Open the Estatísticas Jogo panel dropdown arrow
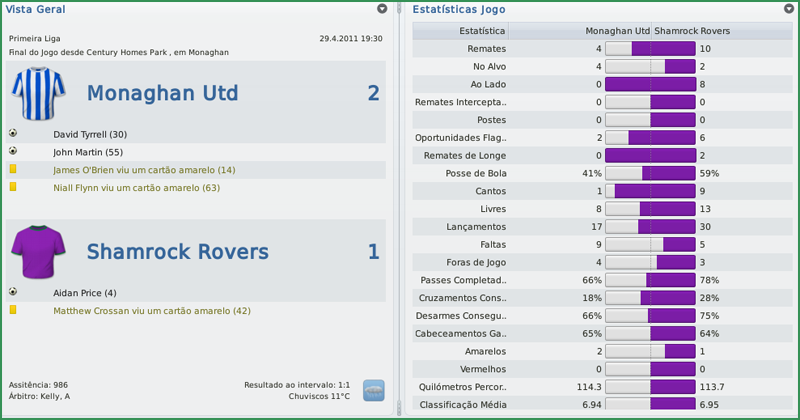This screenshot has width=800, height=420. 789,9
